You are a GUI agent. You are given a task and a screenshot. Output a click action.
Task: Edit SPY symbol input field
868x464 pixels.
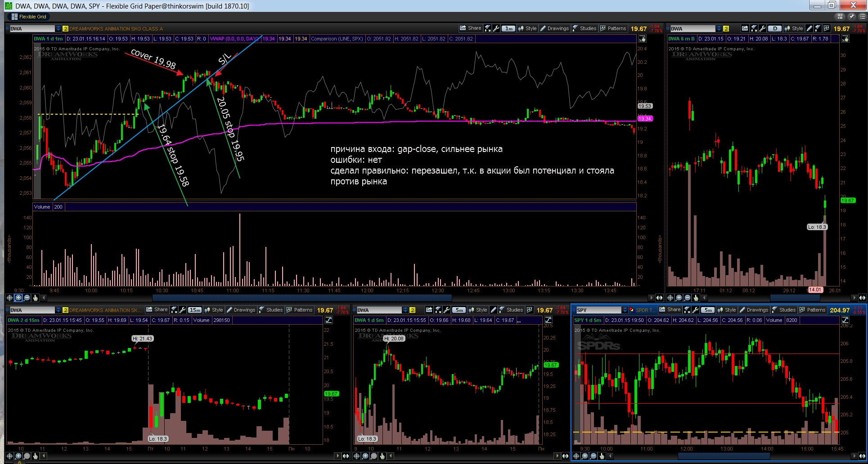[x=598, y=310]
